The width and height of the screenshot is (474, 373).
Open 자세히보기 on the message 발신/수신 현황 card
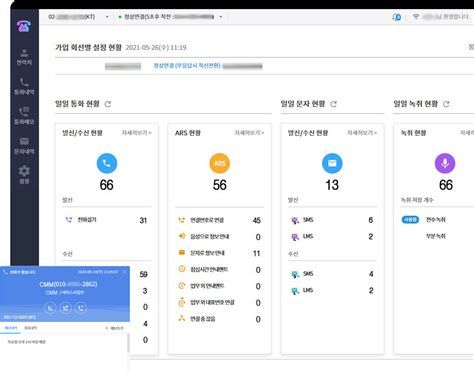362,133
